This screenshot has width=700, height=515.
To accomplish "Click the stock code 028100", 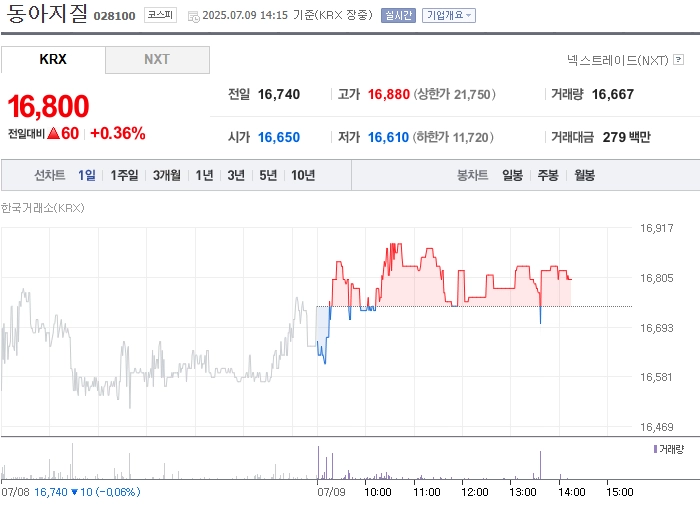I will click(114, 16).
